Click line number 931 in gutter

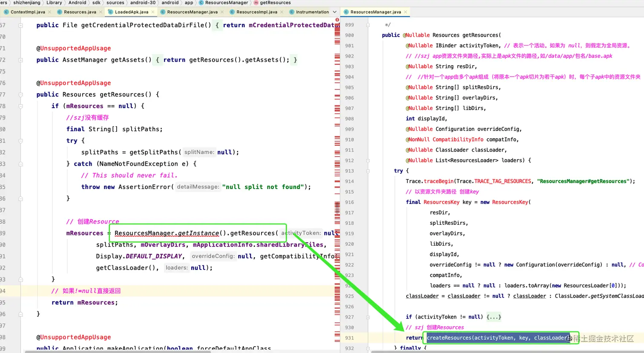pyautogui.click(x=349, y=338)
